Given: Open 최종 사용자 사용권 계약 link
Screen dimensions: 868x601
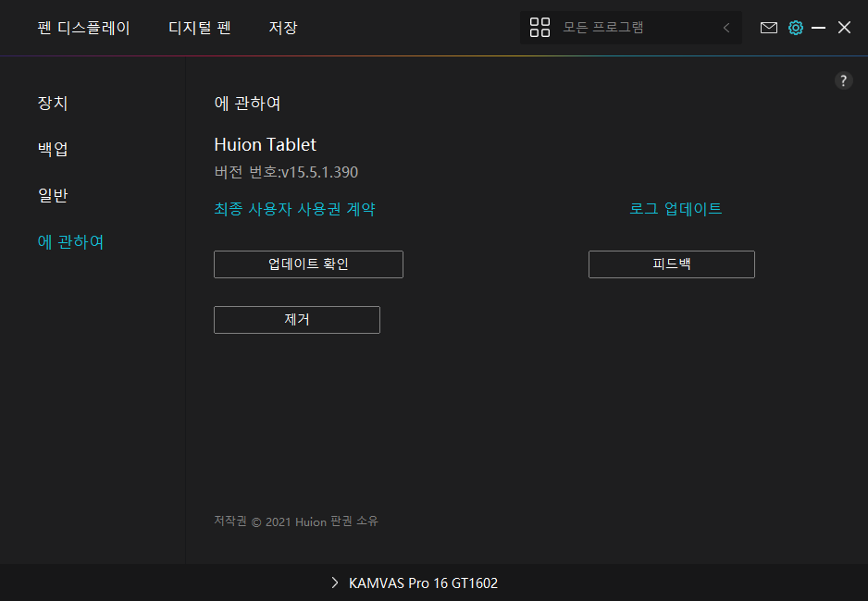Looking at the screenshot, I should pos(294,209).
